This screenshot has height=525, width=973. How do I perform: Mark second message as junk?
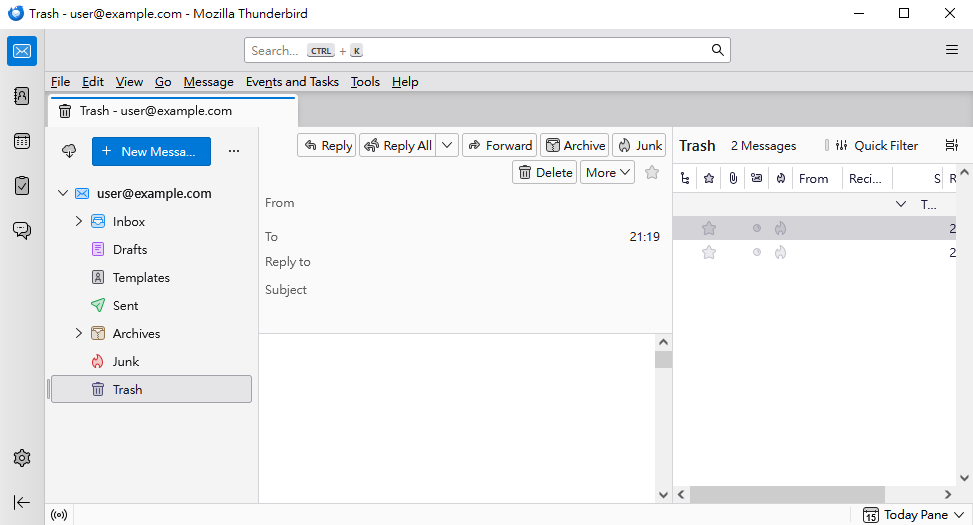[781, 253]
